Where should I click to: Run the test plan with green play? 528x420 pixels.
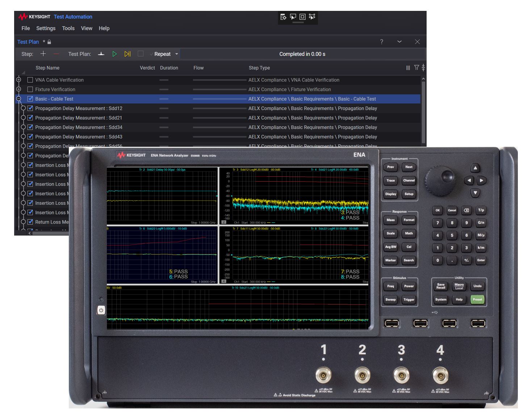(x=114, y=54)
